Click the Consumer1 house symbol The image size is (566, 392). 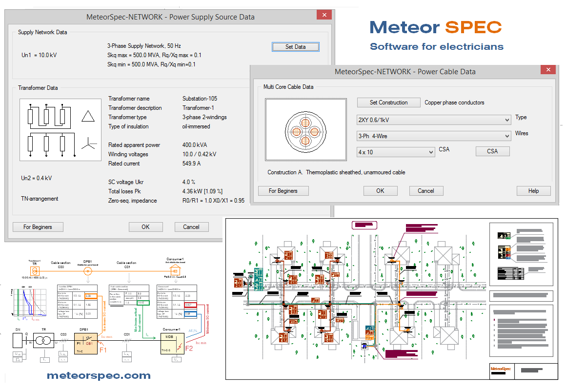[175, 269]
